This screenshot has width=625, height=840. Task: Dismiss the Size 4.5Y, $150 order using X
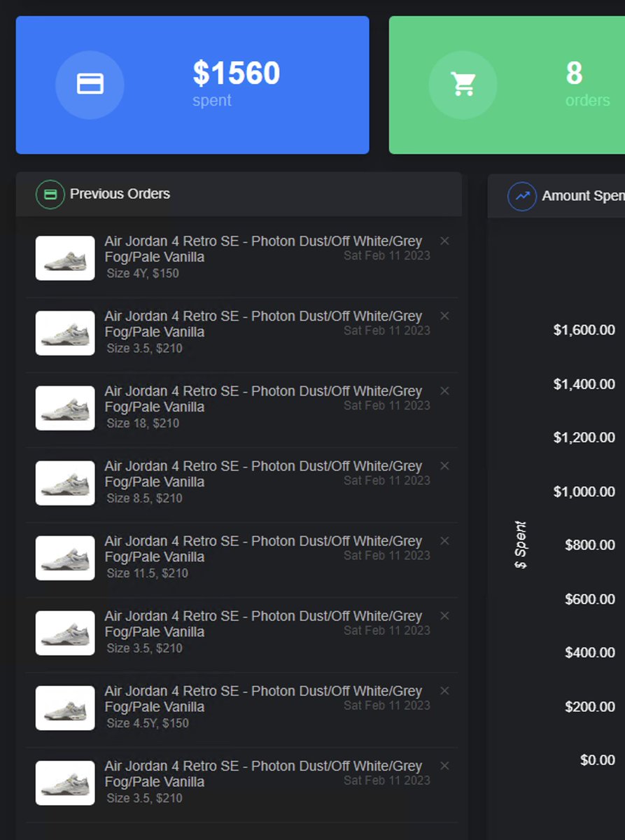[444, 691]
